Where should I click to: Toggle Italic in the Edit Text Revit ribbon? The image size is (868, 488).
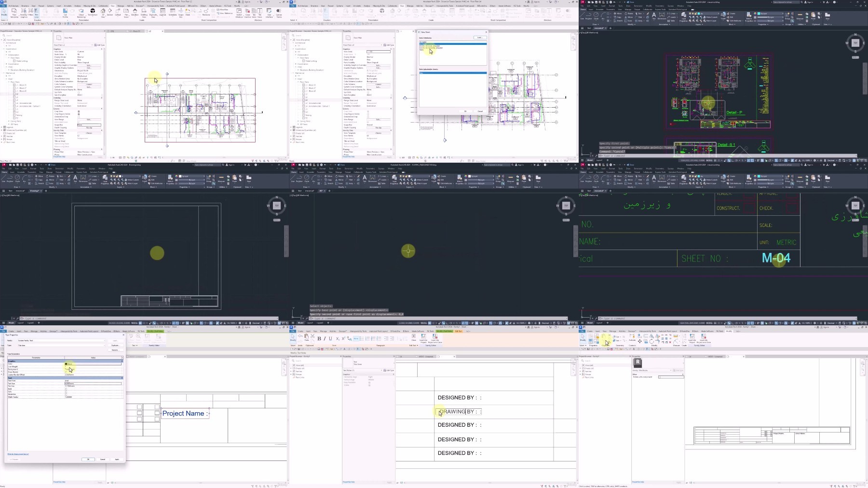pos(325,338)
